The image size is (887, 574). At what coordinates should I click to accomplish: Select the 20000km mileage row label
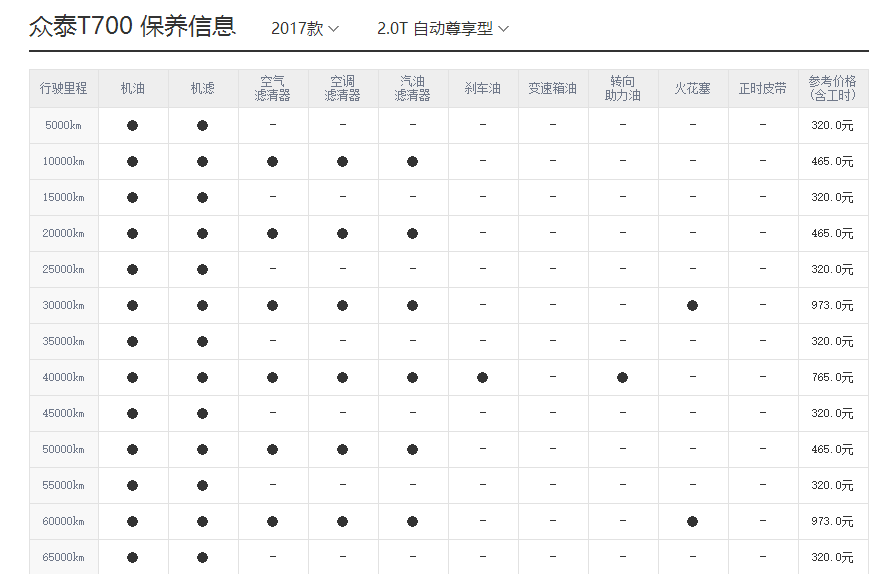tap(63, 233)
